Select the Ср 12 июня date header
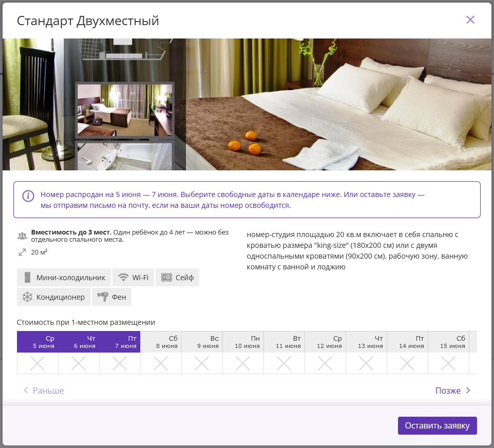 [x=326, y=342]
